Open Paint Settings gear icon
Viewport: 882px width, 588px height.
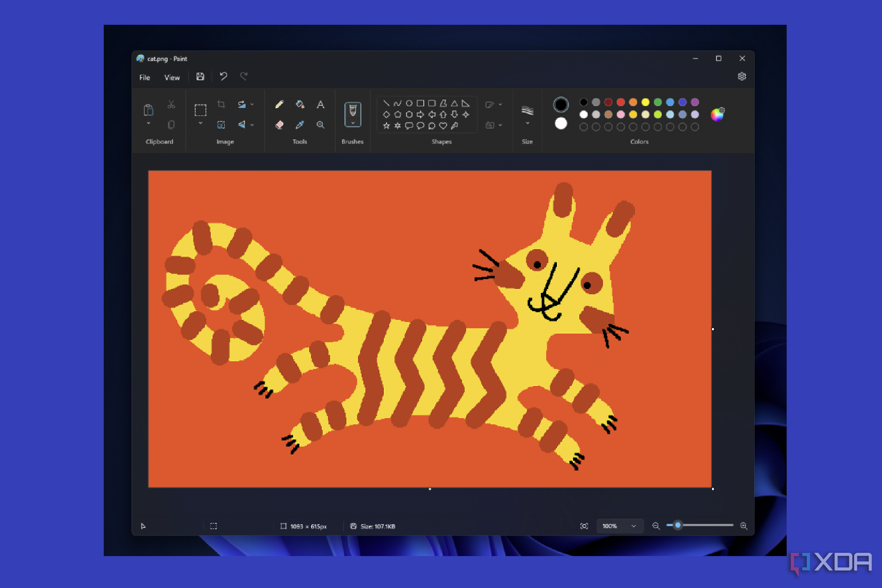742,76
